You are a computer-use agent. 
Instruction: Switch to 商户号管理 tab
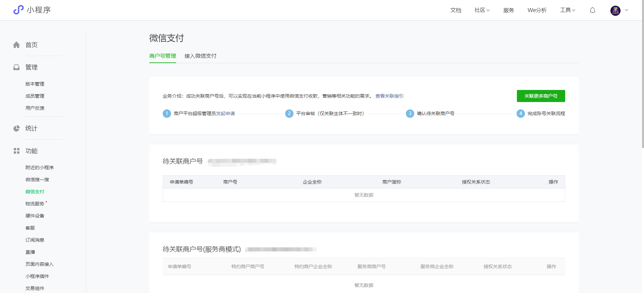point(163,56)
